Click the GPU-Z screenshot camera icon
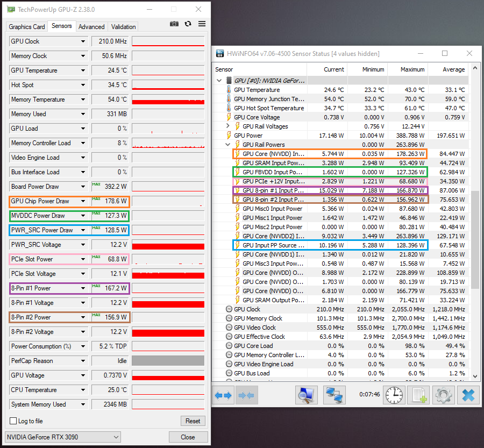484x448 pixels. pyautogui.click(x=174, y=24)
